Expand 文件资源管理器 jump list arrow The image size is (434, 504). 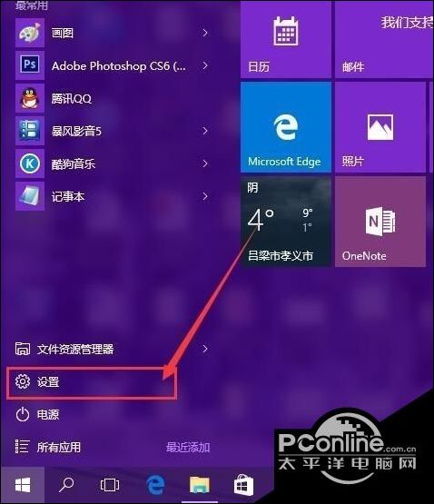[205, 349]
